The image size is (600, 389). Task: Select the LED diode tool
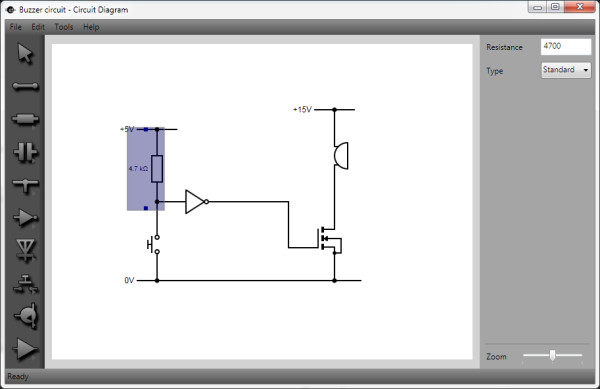[25, 251]
